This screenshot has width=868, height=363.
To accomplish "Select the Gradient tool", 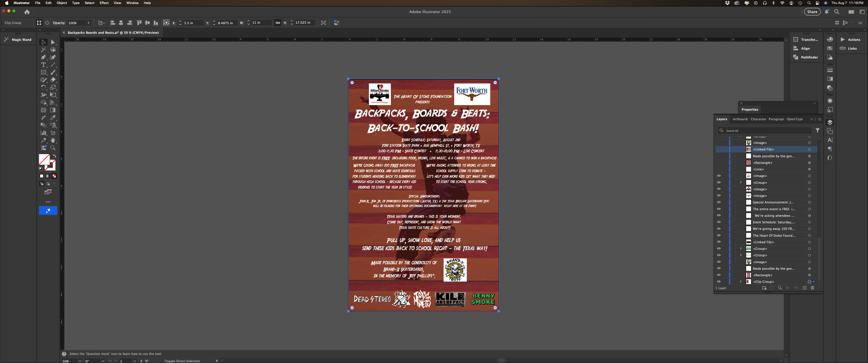I will (x=53, y=110).
